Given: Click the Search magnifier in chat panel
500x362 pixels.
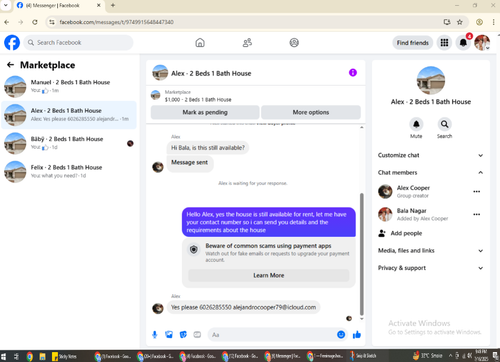Looking at the screenshot, I should 444,124.
